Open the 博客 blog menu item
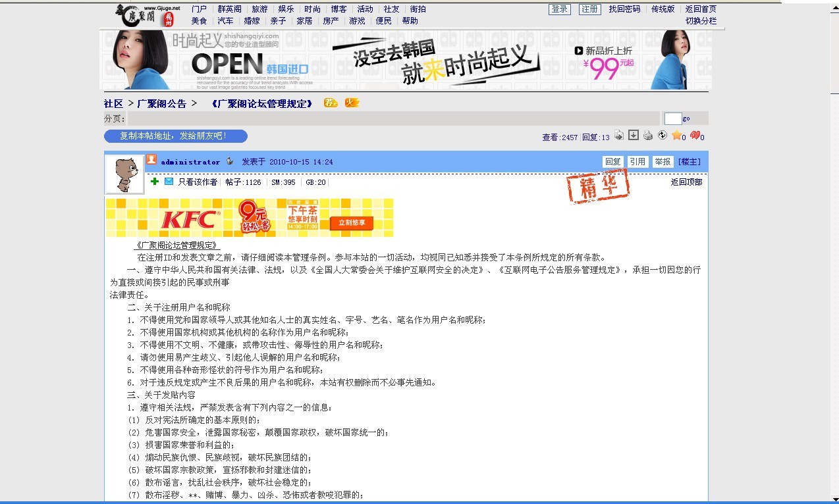The height and width of the screenshot is (504, 839). pyautogui.click(x=338, y=9)
